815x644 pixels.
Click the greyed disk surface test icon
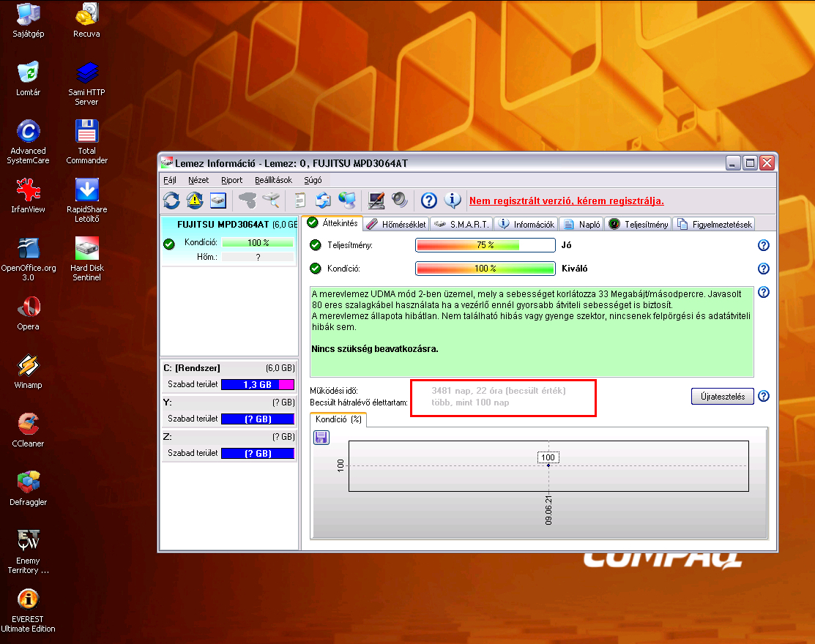[x=248, y=201]
